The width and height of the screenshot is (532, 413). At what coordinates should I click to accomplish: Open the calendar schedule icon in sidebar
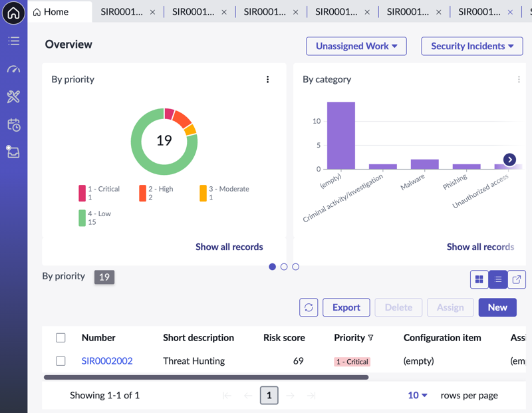point(13,125)
